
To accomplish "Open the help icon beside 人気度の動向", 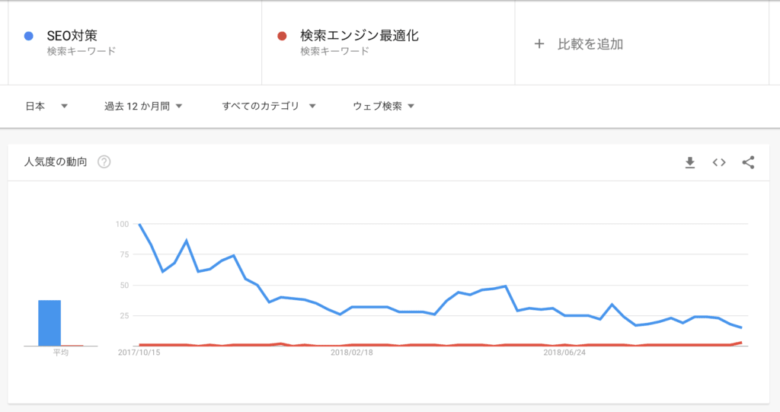I will [x=104, y=163].
